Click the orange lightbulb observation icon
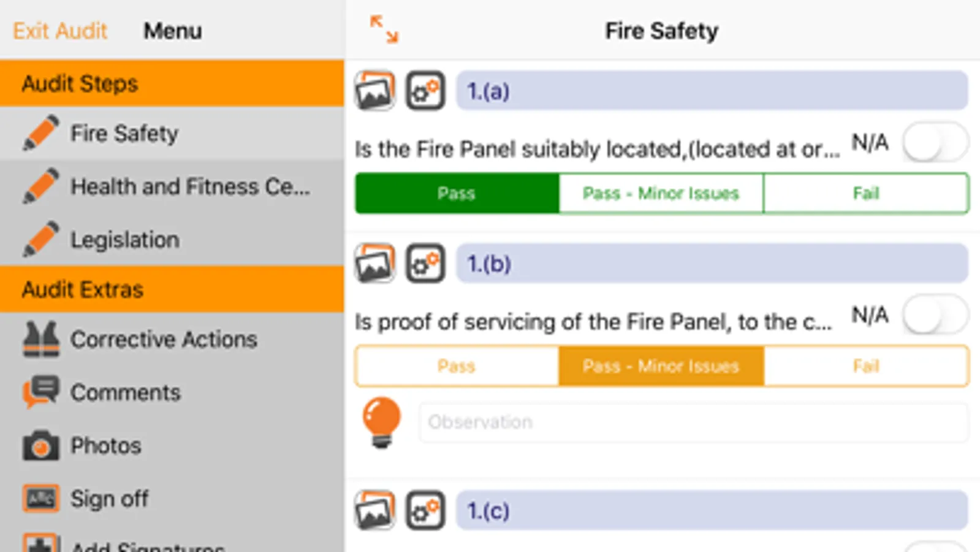980x552 pixels. (381, 423)
